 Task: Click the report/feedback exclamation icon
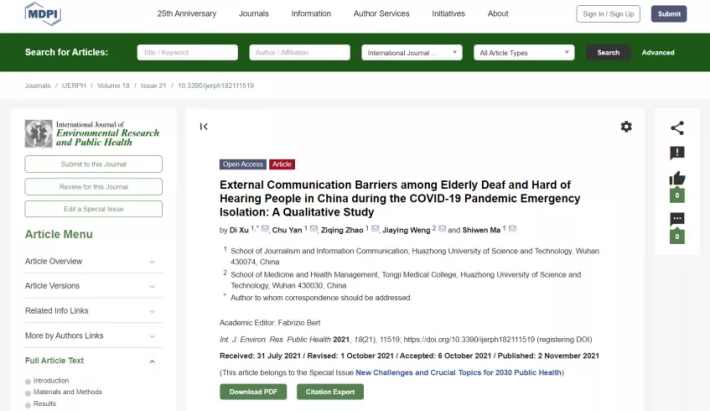(x=677, y=153)
